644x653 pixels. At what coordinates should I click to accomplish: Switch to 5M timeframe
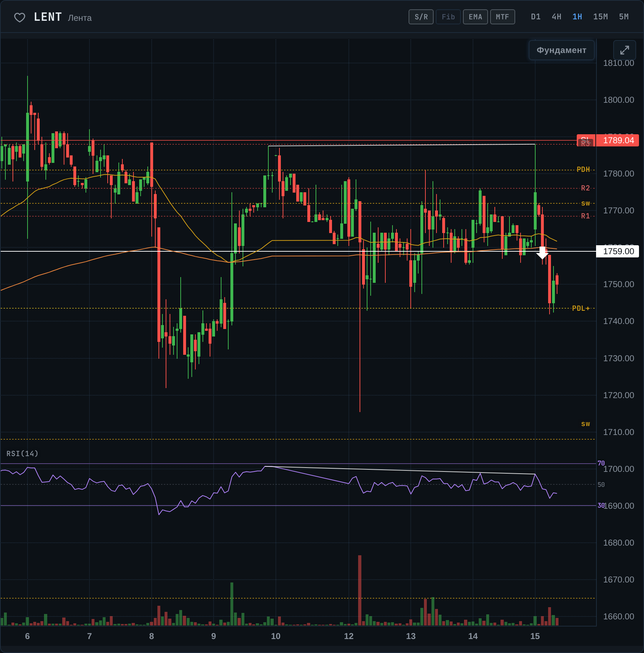[624, 17]
